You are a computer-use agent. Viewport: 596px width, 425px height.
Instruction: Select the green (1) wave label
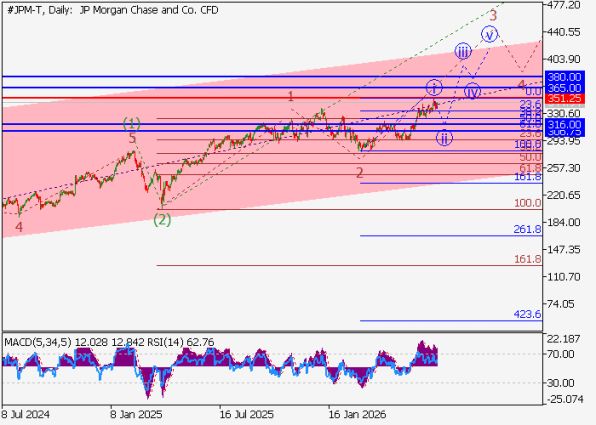[x=132, y=124]
